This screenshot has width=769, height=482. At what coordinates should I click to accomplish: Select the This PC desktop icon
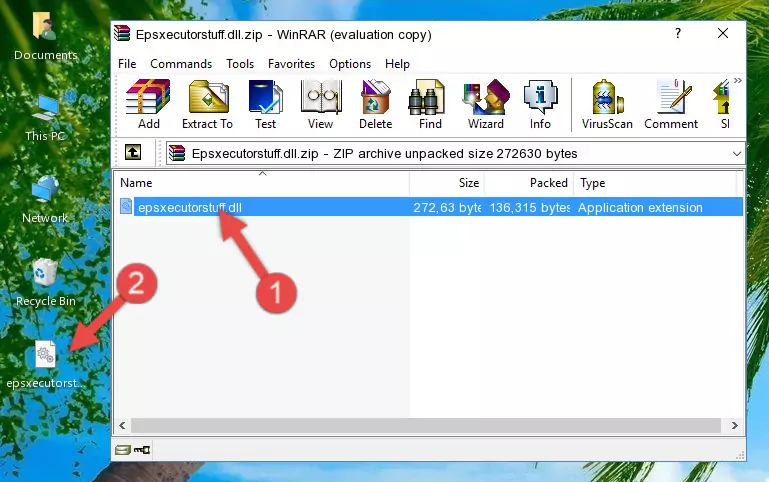[x=45, y=118]
